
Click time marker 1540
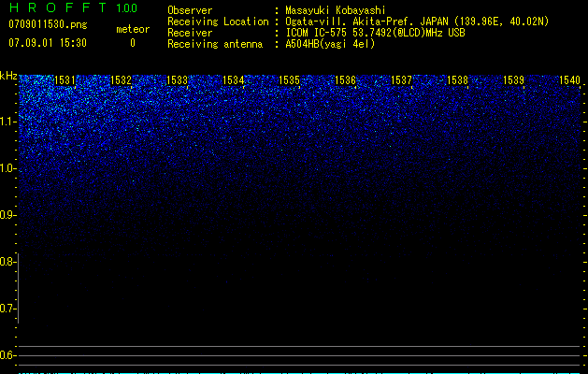[569, 80]
